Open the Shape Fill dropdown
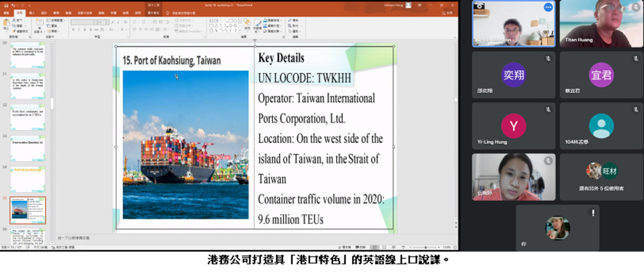 coord(272,20)
